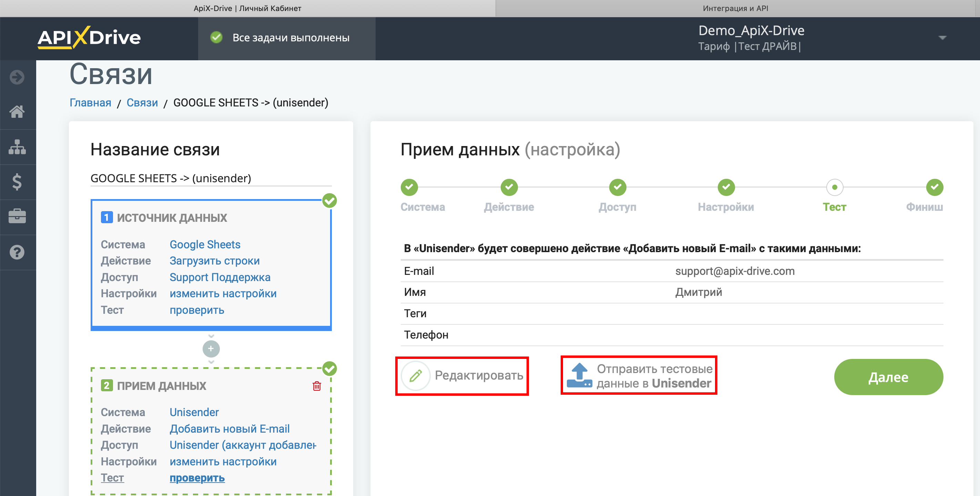Edit the connection name input field

click(x=211, y=178)
